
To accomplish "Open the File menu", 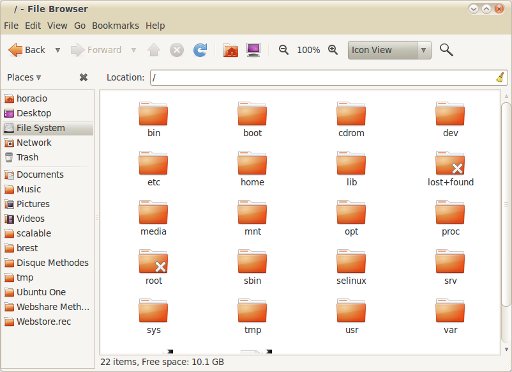I will pyautogui.click(x=11, y=26).
